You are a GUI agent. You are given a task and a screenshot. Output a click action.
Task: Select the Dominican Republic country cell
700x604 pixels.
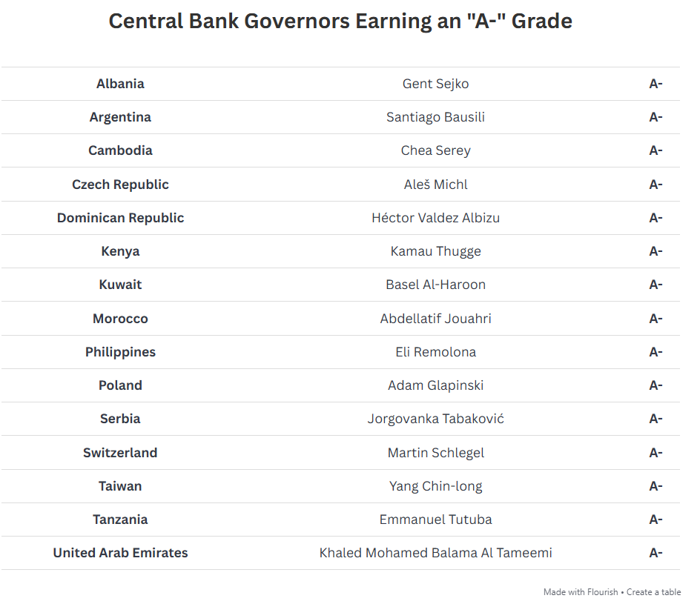120,218
